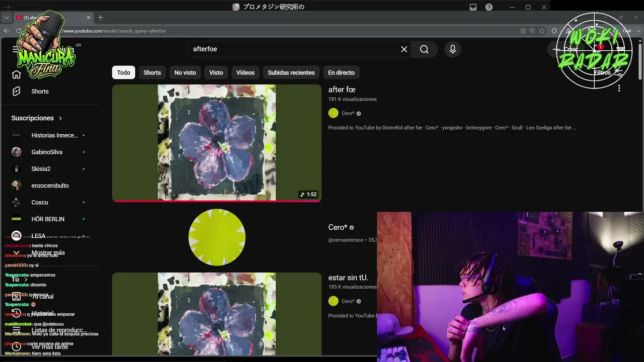Screen dimensions: 644x362
Task: Filter by 'Subidas recientes'
Action: click(x=291, y=72)
